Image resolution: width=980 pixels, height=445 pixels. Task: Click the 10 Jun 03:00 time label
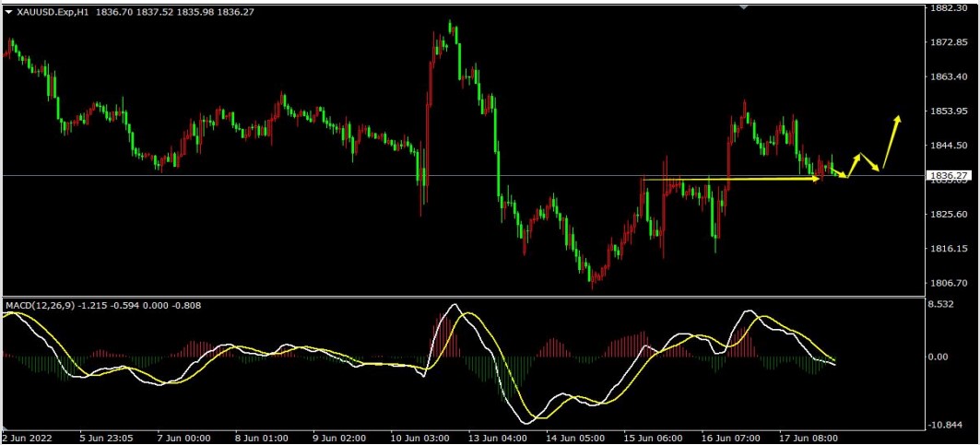(419, 438)
